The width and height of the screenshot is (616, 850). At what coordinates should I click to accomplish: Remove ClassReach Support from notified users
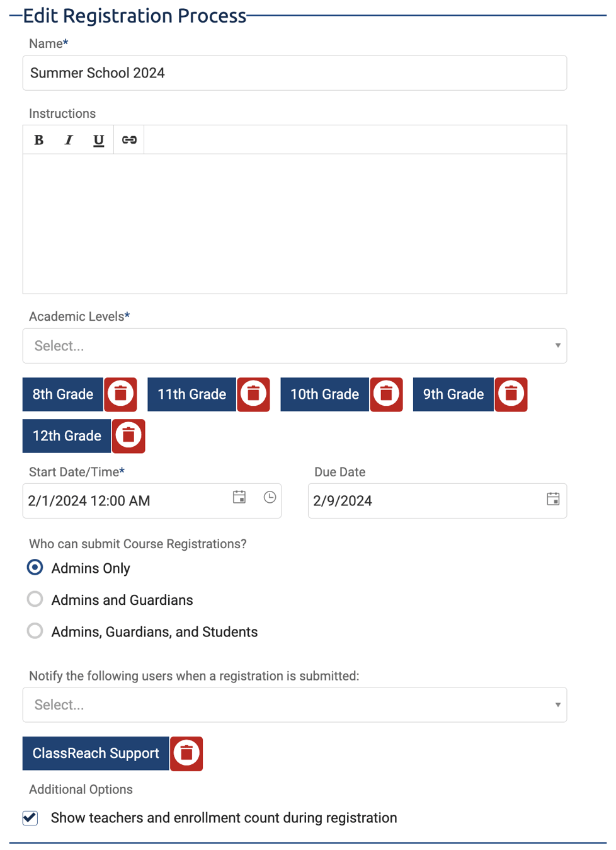click(186, 754)
